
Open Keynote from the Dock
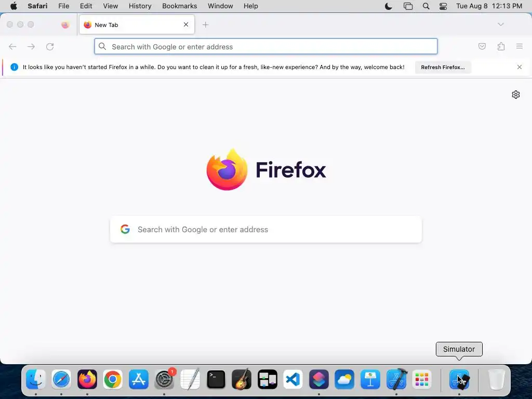pos(370,379)
